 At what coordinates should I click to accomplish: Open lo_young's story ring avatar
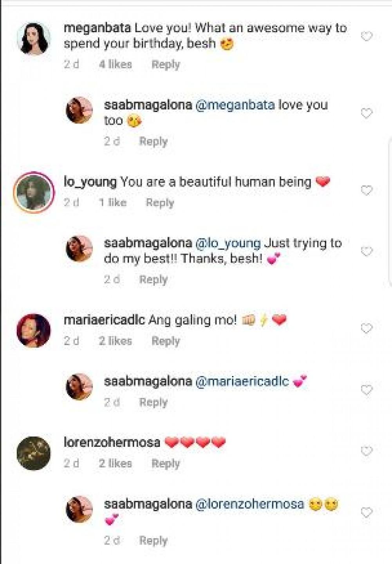[34, 192]
